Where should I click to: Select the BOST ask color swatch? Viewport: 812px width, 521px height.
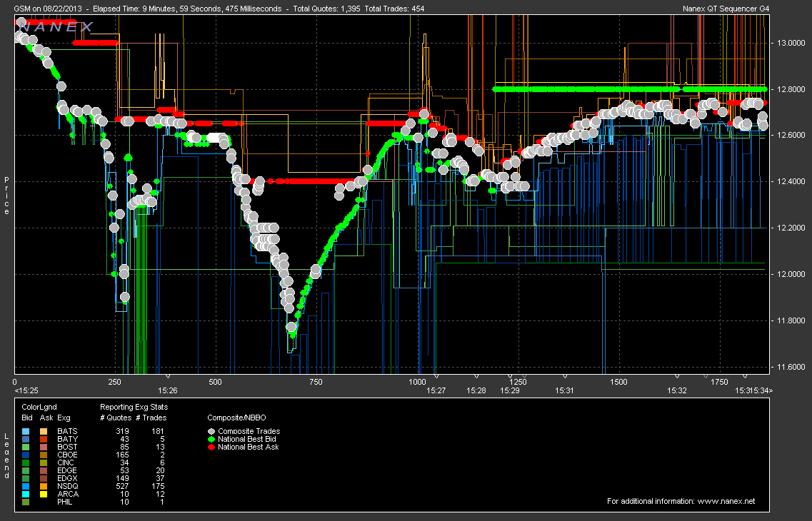[44, 447]
